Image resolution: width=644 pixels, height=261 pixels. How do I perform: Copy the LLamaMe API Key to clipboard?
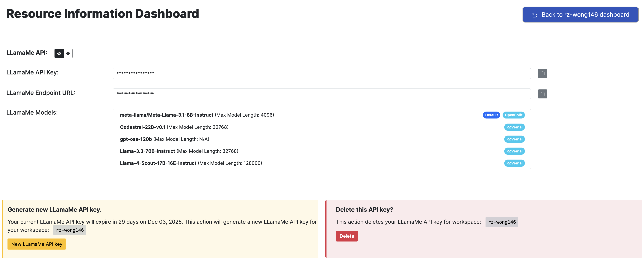542,73
